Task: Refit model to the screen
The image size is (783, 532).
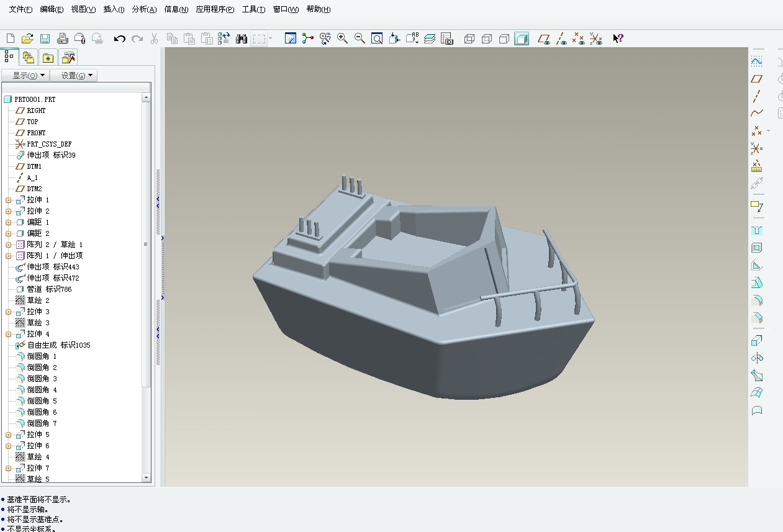Action: 377,38
